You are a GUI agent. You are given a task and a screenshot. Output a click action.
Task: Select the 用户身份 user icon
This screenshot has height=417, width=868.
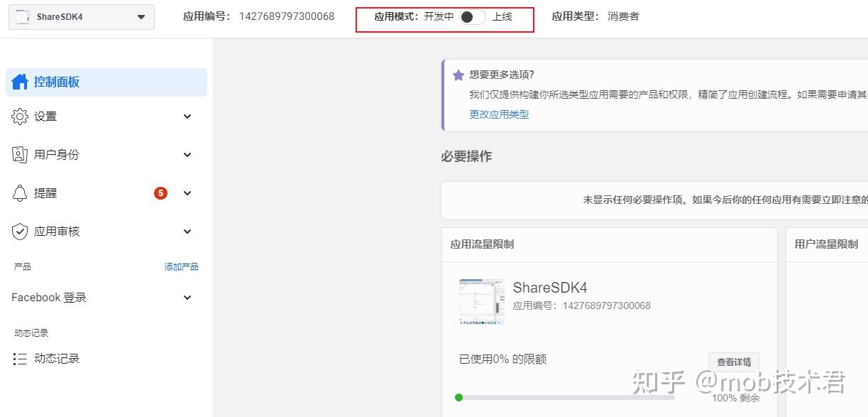[20, 154]
